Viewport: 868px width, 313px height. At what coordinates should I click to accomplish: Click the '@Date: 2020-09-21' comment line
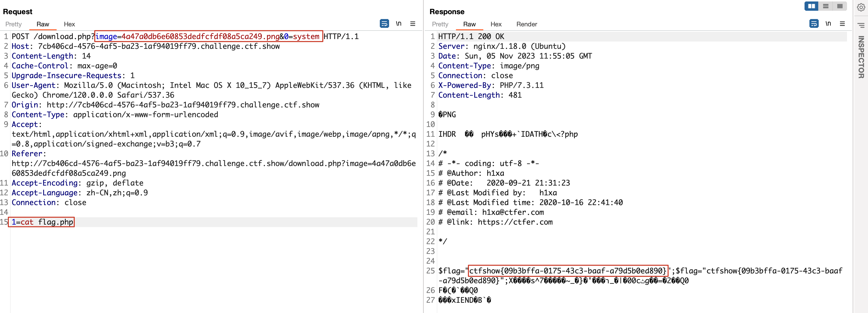504,183
